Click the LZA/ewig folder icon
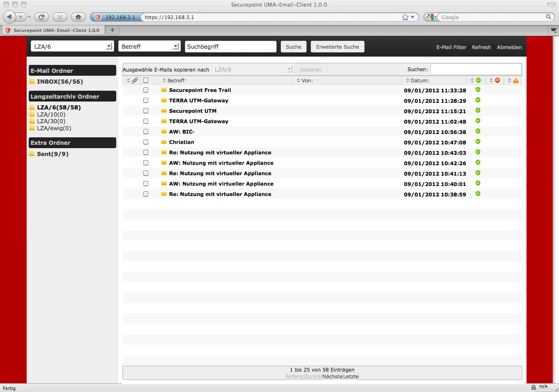The height and width of the screenshot is (392, 559). pyautogui.click(x=32, y=128)
